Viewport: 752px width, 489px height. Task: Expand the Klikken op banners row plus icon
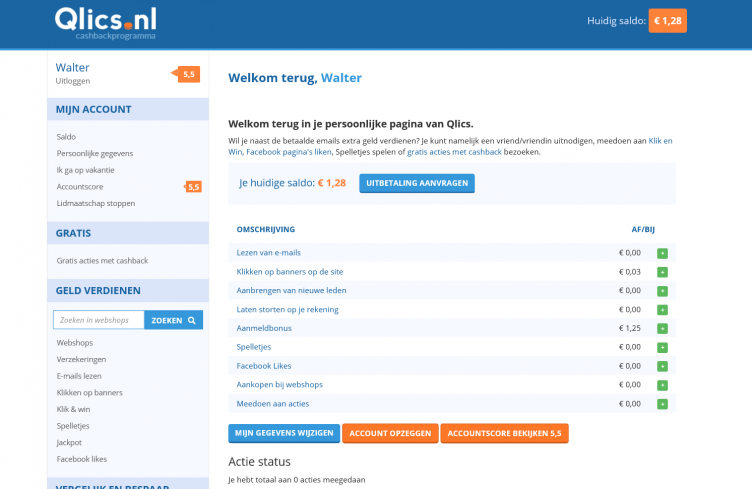[662, 272]
